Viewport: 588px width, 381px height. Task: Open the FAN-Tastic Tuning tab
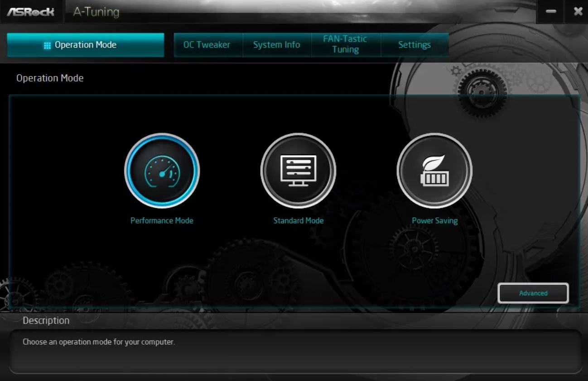[346, 45]
